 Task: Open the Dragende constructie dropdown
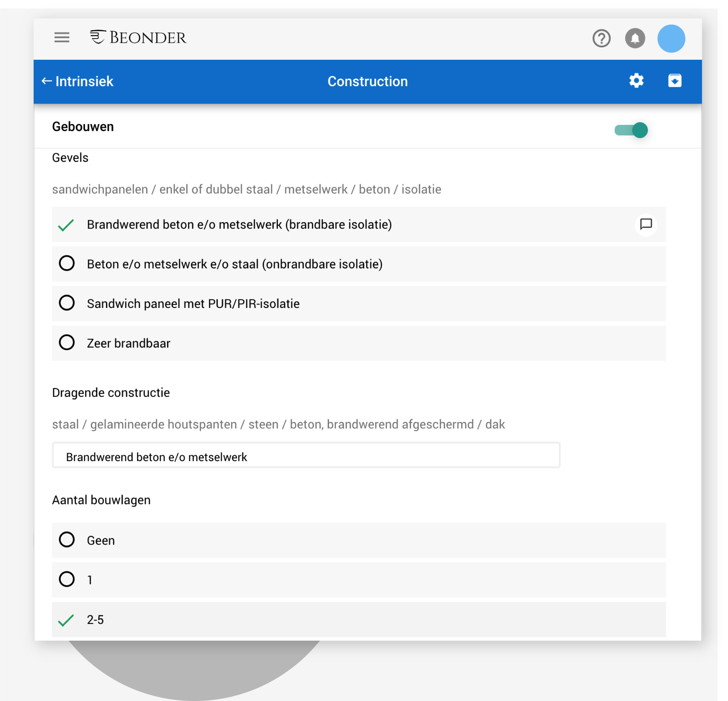(x=306, y=457)
